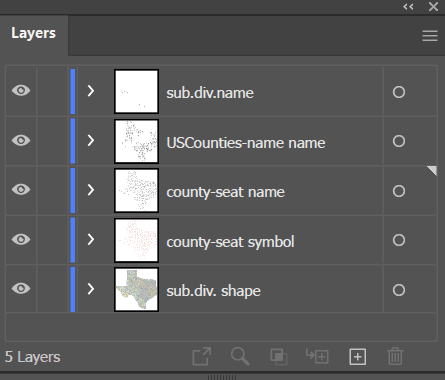The height and width of the screenshot is (380, 445).
Task: Expand the county-seat name layer
Action: (x=91, y=190)
